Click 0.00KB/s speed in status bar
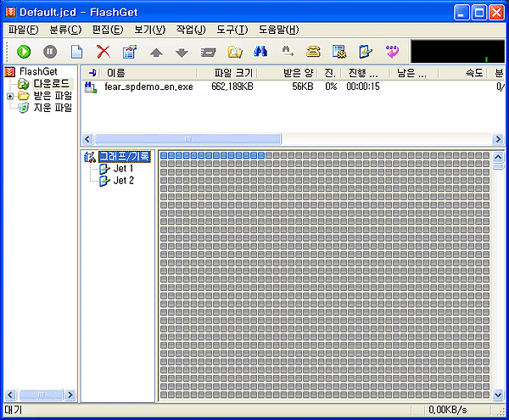The height and width of the screenshot is (420, 509). (448, 410)
